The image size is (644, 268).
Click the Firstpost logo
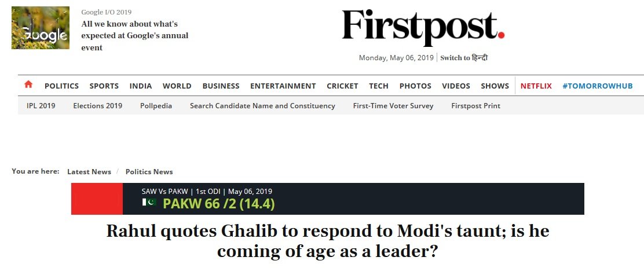423,28
